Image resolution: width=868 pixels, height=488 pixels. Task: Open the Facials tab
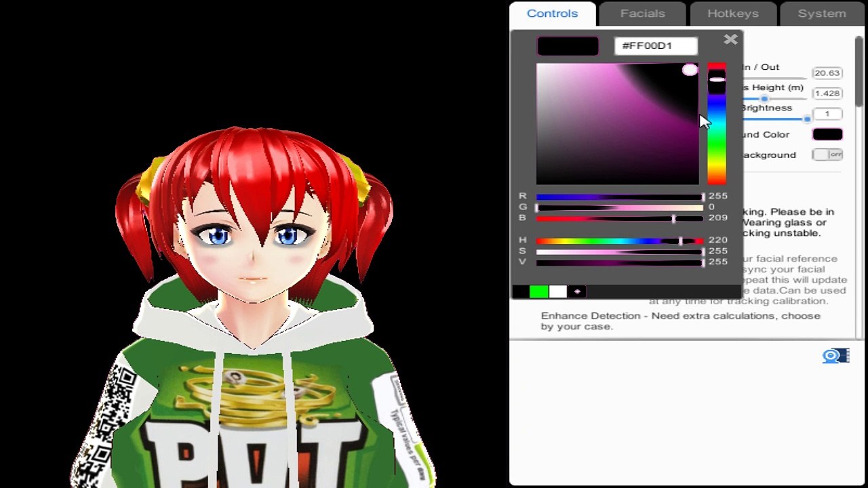pos(643,14)
